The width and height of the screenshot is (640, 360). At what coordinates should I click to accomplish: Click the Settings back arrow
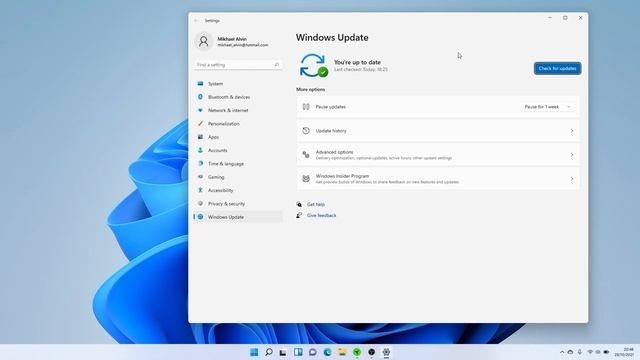196,20
